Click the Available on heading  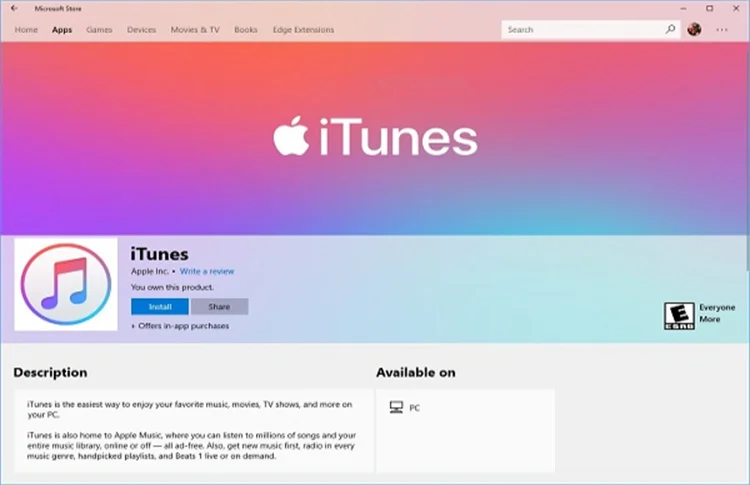(416, 372)
